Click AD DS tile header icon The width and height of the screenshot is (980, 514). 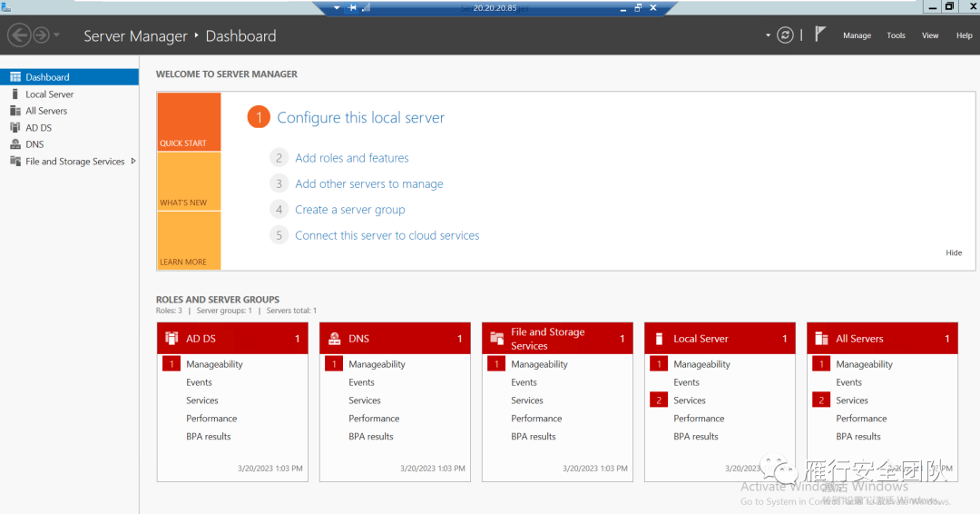[x=171, y=339]
